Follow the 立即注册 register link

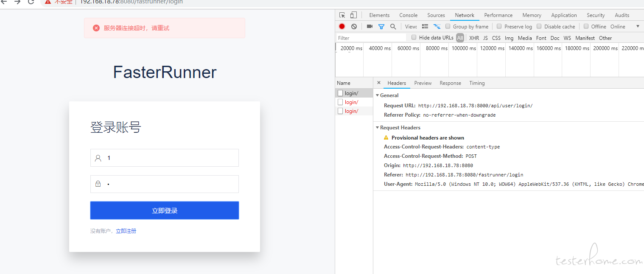pyautogui.click(x=126, y=231)
